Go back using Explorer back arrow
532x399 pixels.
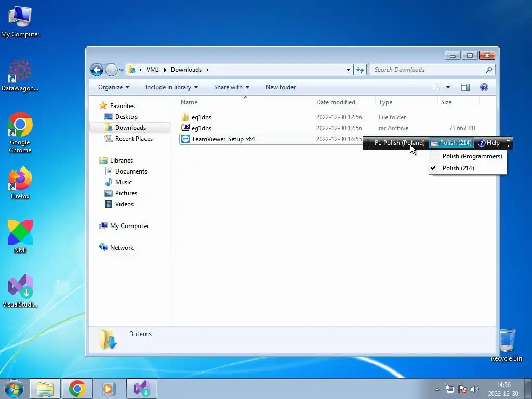(97, 70)
